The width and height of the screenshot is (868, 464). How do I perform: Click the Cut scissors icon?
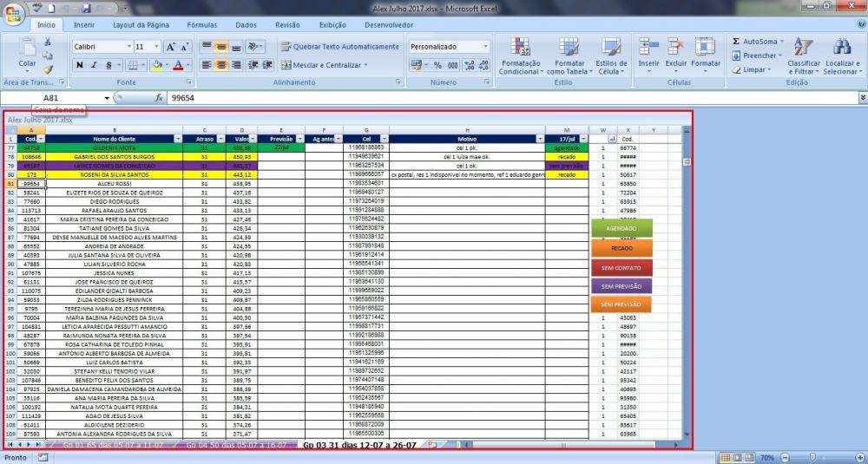48,42
